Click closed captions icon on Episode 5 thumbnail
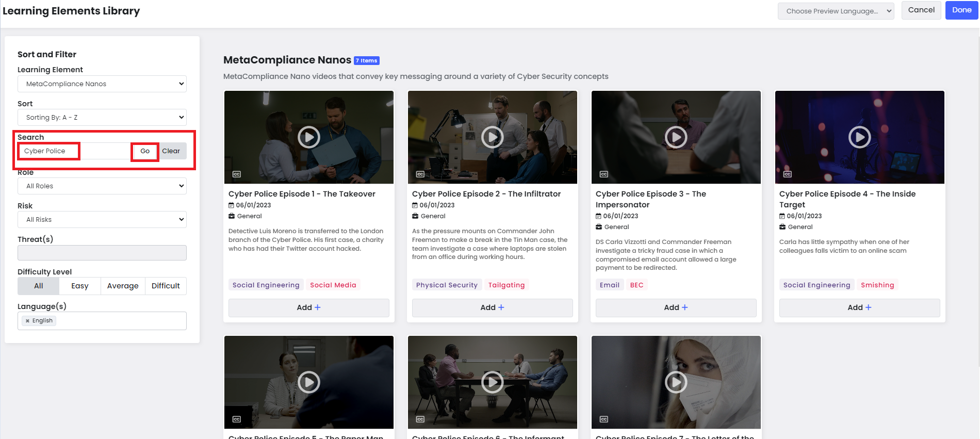This screenshot has width=980, height=439. [x=237, y=419]
